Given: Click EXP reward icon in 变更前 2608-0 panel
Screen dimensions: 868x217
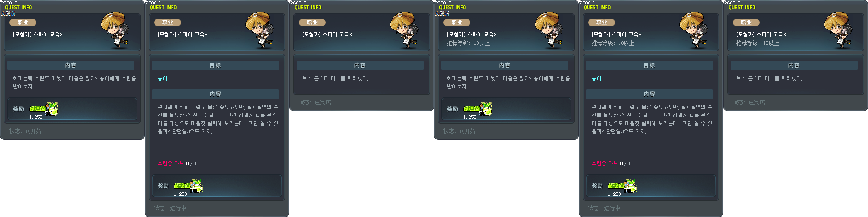Looking at the screenshot, I should pos(52,108).
